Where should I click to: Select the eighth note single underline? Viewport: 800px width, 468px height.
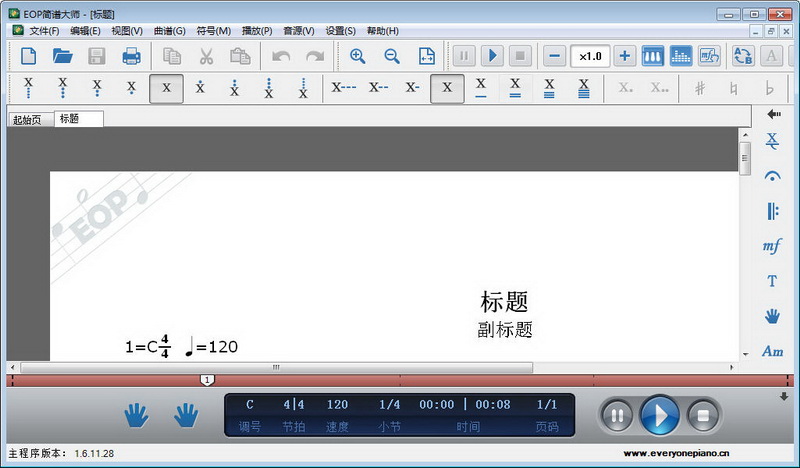click(x=481, y=88)
